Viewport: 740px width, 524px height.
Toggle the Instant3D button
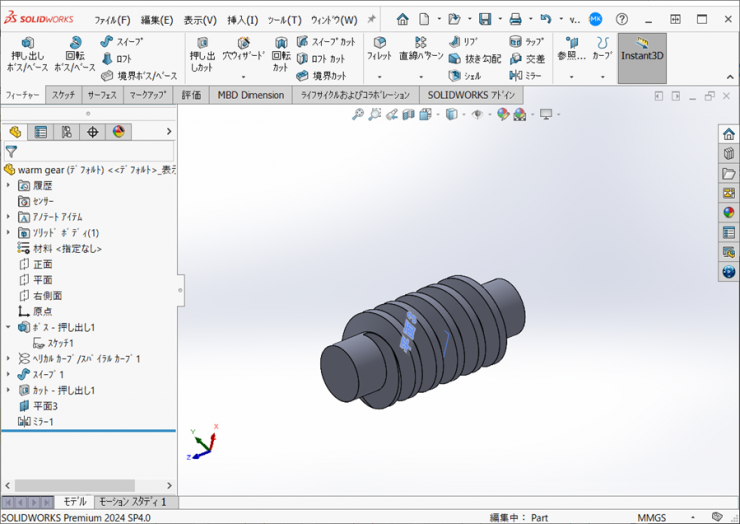pyautogui.click(x=642, y=50)
